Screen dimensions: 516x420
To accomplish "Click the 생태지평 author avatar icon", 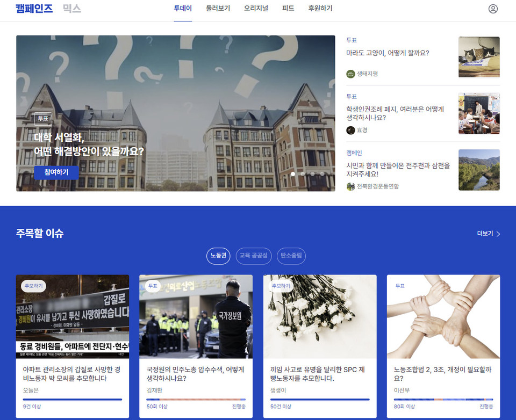I will pyautogui.click(x=350, y=74).
